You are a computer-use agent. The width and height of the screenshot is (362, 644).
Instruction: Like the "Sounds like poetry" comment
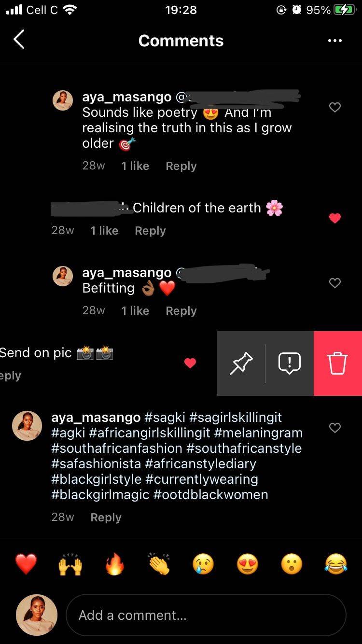point(335,107)
